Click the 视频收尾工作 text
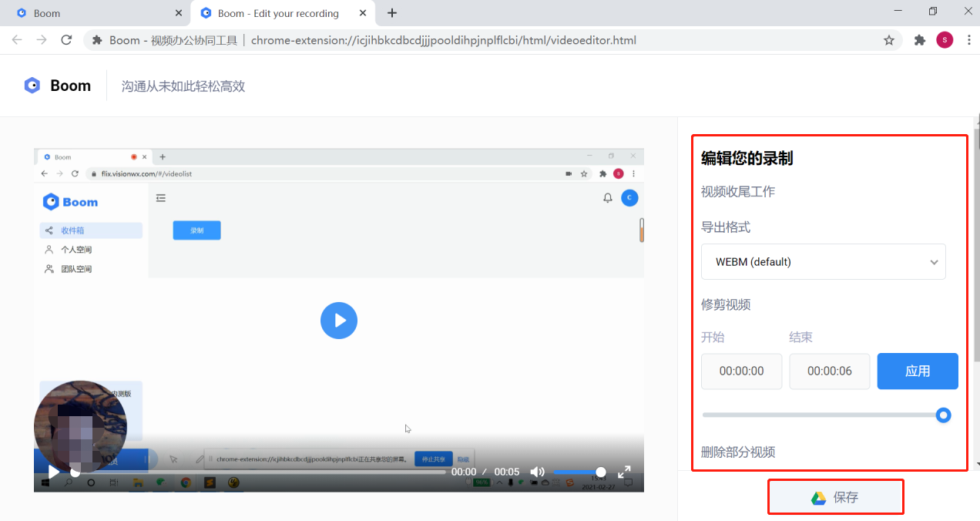Viewport: 980px width, 521px height. (x=738, y=192)
